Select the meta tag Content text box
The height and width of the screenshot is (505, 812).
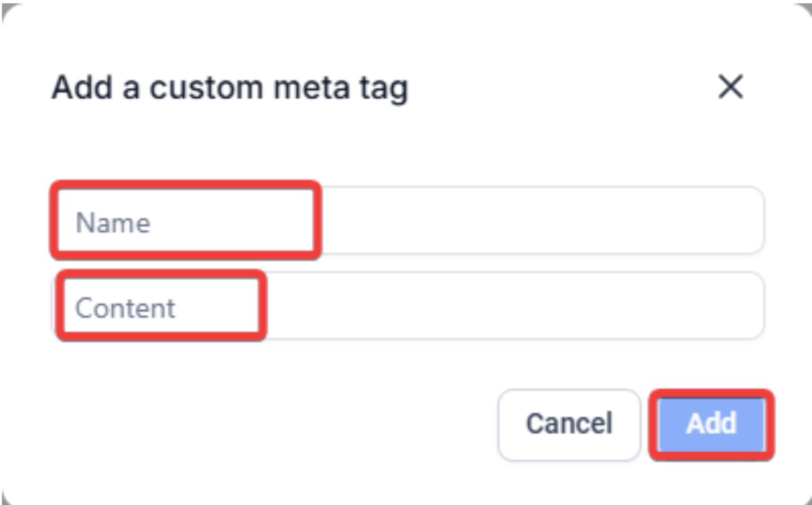(408, 306)
